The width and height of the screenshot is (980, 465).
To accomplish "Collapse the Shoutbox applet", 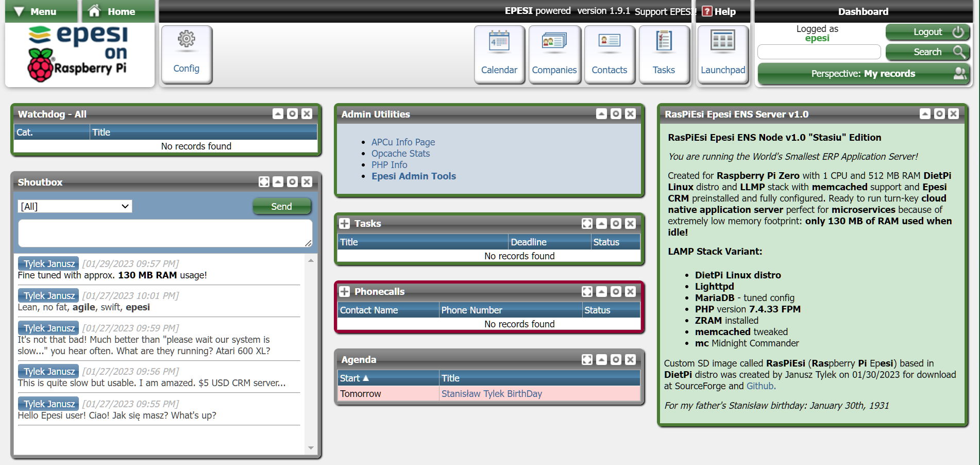I will click(278, 182).
